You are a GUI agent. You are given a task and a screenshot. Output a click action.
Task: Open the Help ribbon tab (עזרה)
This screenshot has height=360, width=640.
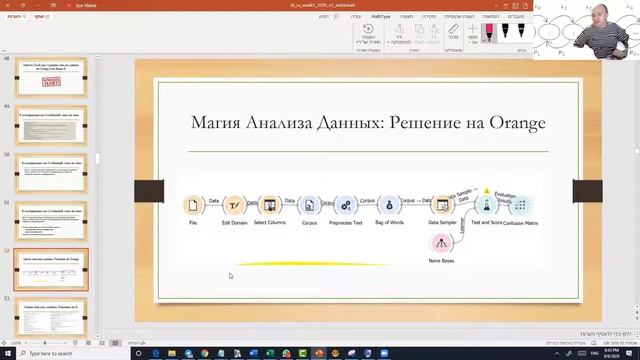pos(356,16)
